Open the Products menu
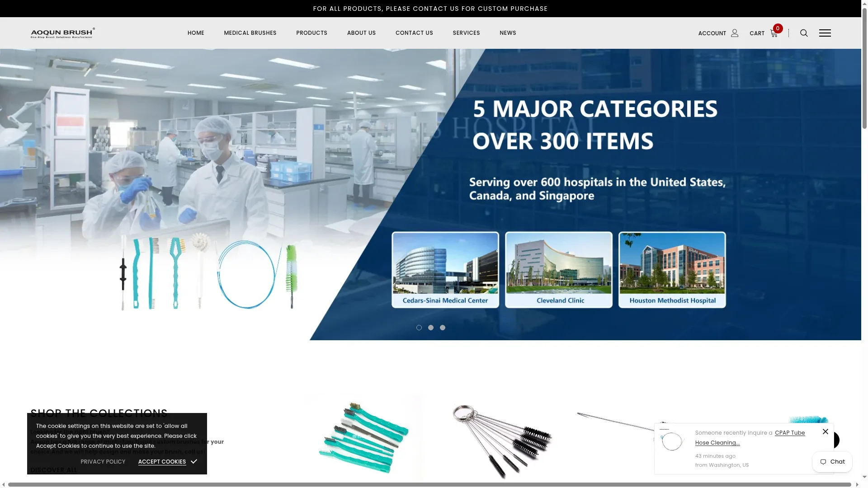 tap(311, 33)
